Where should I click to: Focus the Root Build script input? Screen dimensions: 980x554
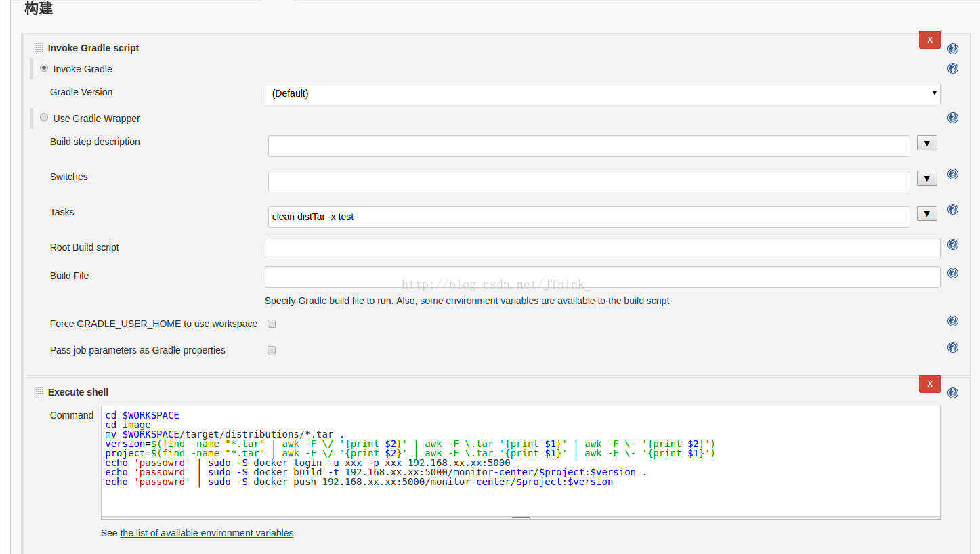click(x=602, y=249)
